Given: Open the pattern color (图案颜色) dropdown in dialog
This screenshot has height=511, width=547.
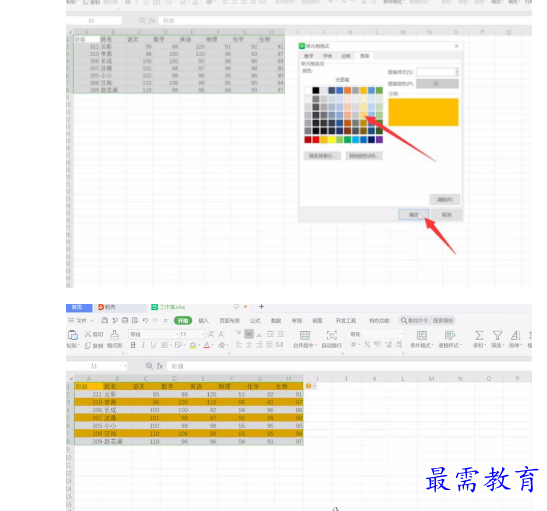Looking at the screenshot, I should coord(437,84).
